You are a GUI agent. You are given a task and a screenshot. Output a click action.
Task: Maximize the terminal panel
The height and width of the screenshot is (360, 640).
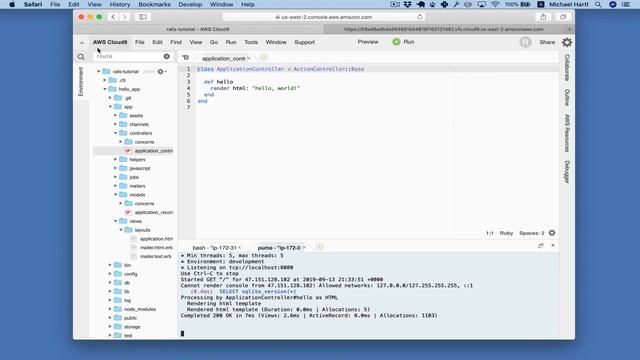pyautogui.click(x=540, y=245)
